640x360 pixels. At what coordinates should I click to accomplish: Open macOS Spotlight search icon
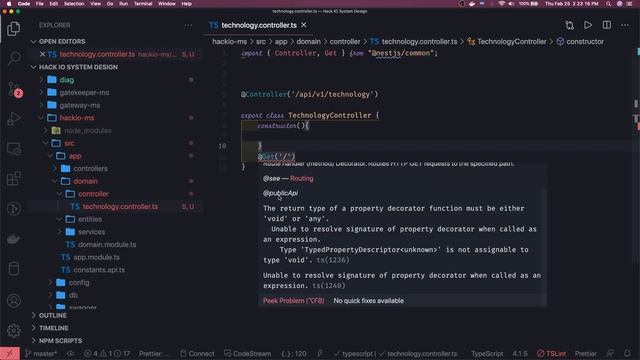tap(609, 4)
